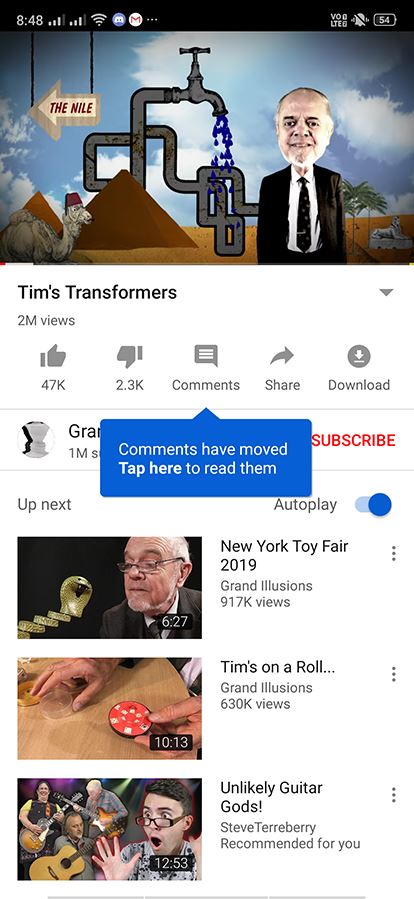The height and width of the screenshot is (899, 414).
Task: Open the New York Toy Fair 2019 thumbnail
Action: coord(110,588)
